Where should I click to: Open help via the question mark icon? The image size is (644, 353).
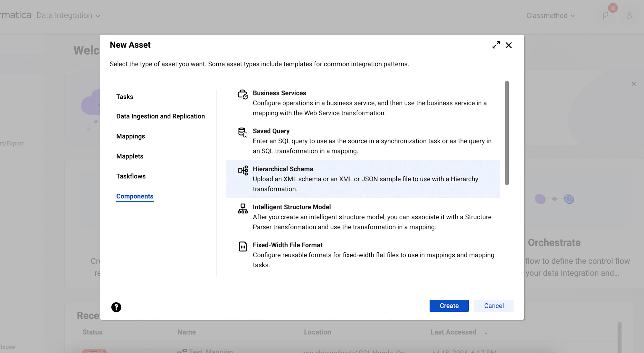(116, 307)
